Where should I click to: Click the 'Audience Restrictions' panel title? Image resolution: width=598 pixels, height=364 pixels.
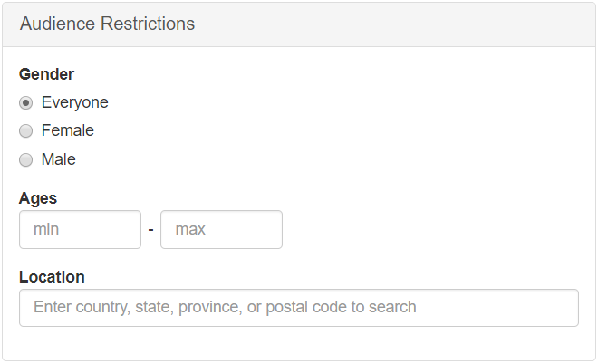[x=107, y=24]
